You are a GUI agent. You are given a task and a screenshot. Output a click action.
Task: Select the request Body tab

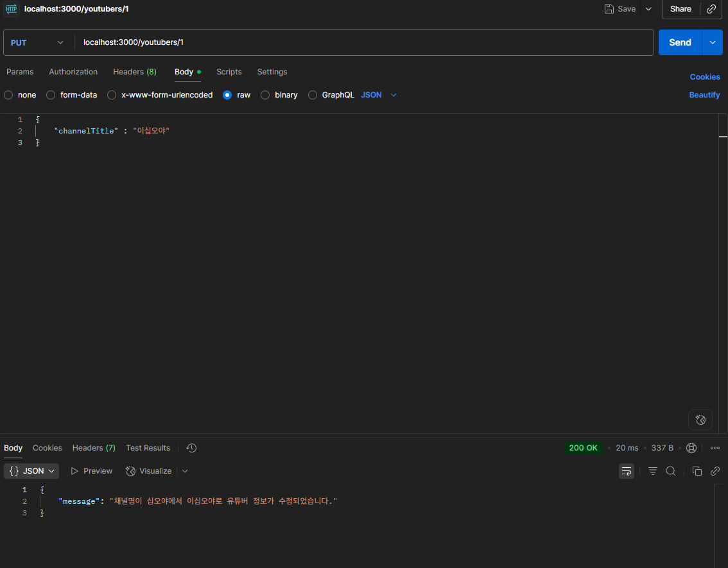coord(187,72)
